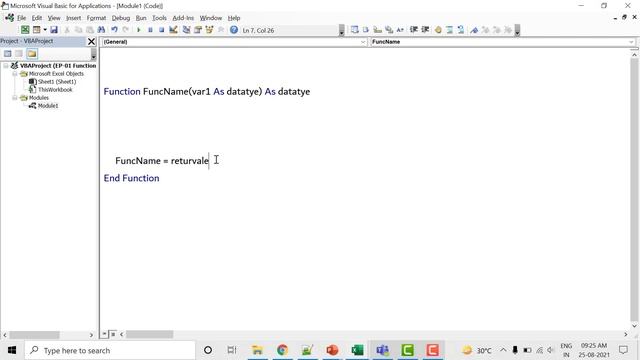The image size is (640, 360).
Task: Toggle breakpoint with the hand icon
Action: coord(438,30)
